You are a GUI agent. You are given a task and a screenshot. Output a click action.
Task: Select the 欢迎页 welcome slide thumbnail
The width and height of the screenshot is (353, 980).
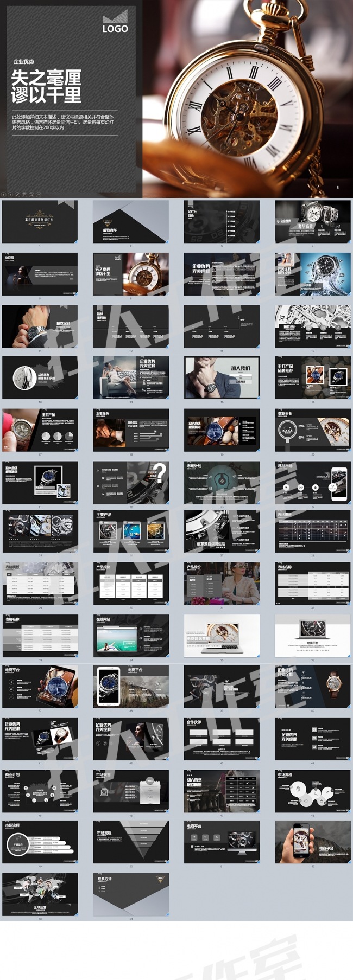click(x=40, y=274)
